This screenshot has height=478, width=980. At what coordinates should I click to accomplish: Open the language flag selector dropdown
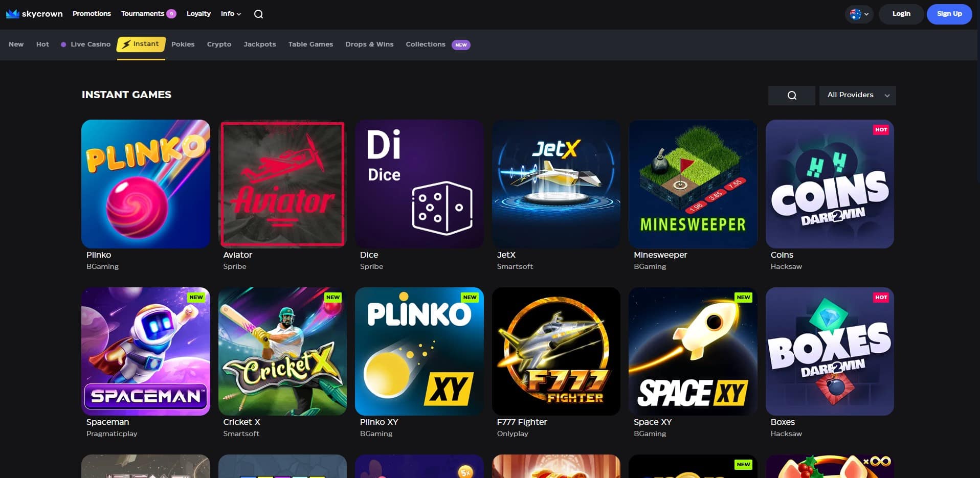[859, 14]
